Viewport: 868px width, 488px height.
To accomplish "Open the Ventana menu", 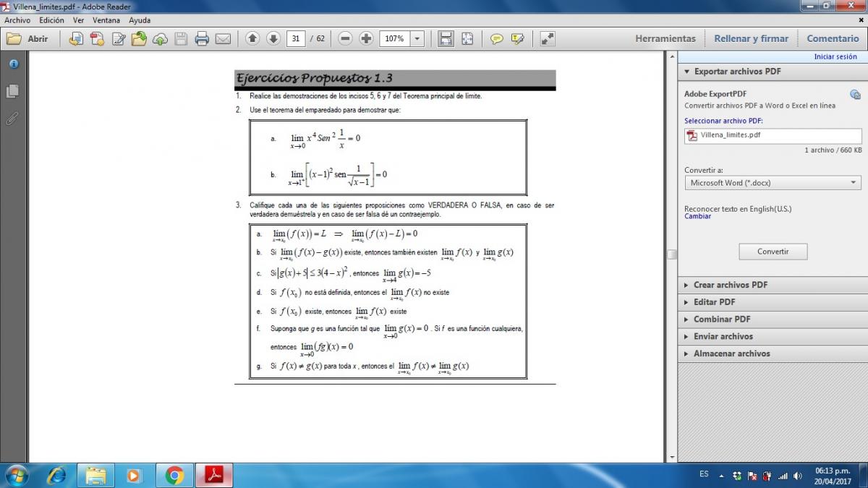I will tap(106, 20).
